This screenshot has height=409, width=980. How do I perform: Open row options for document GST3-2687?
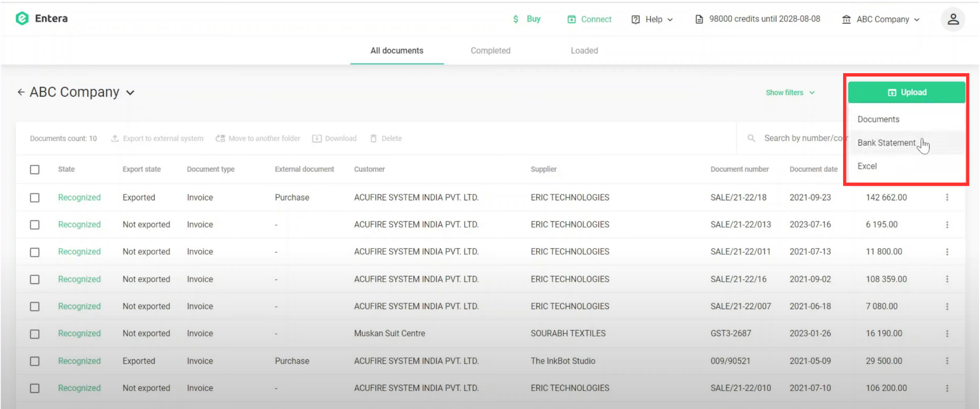pos(947,333)
